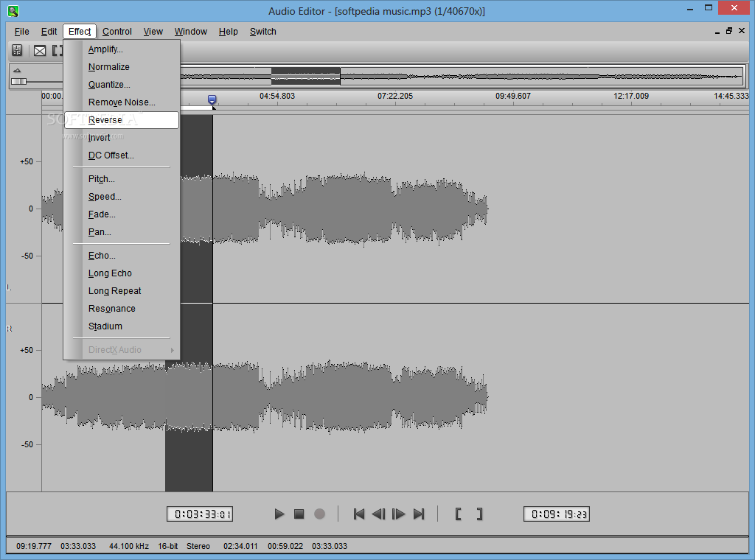Click the 44.100 kHz status bar entry
Image resolution: width=755 pixels, height=560 pixels.
pyautogui.click(x=128, y=546)
